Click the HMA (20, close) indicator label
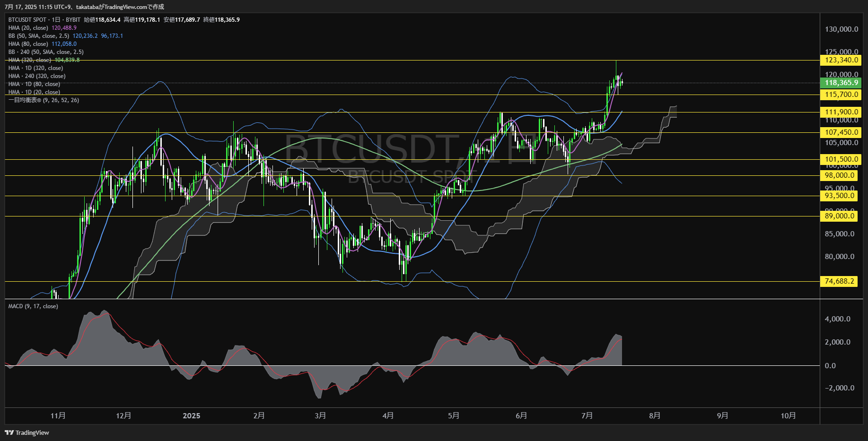This screenshot has width=868, height=441. click(28, 28)
